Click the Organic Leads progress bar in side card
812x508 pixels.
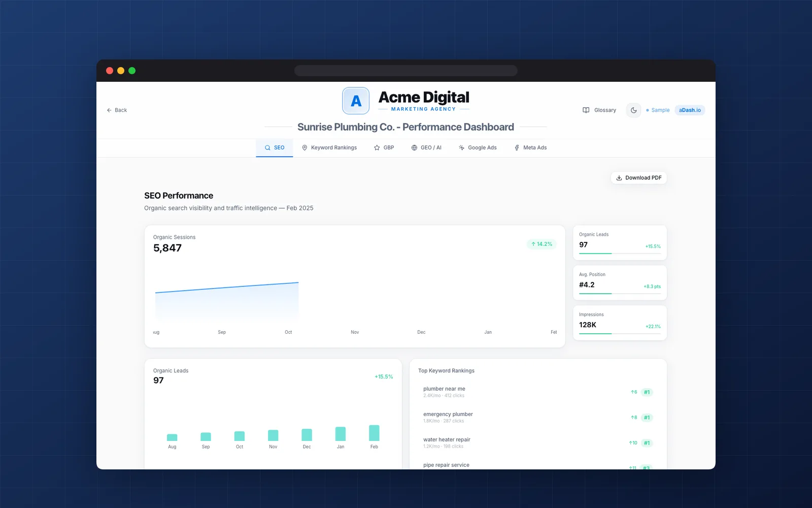coord(620,253)
